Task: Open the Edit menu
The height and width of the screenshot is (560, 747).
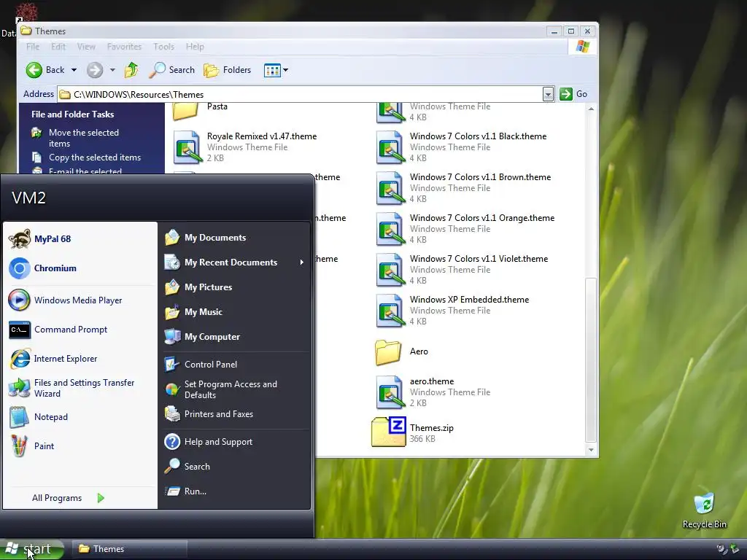Action: [x=58, y=47]
